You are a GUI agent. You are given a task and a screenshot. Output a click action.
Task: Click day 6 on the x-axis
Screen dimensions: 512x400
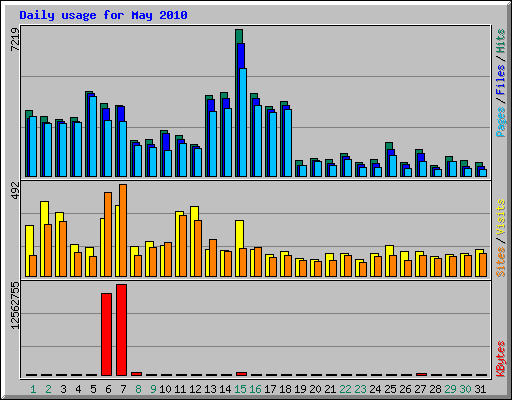tap(108, 389)
